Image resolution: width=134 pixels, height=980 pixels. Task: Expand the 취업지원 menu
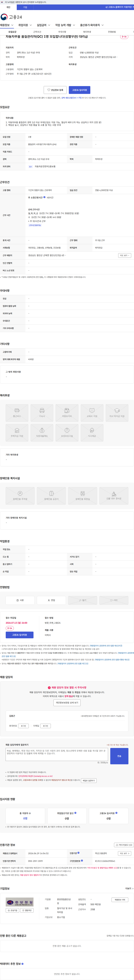click(x=25, y=25)
